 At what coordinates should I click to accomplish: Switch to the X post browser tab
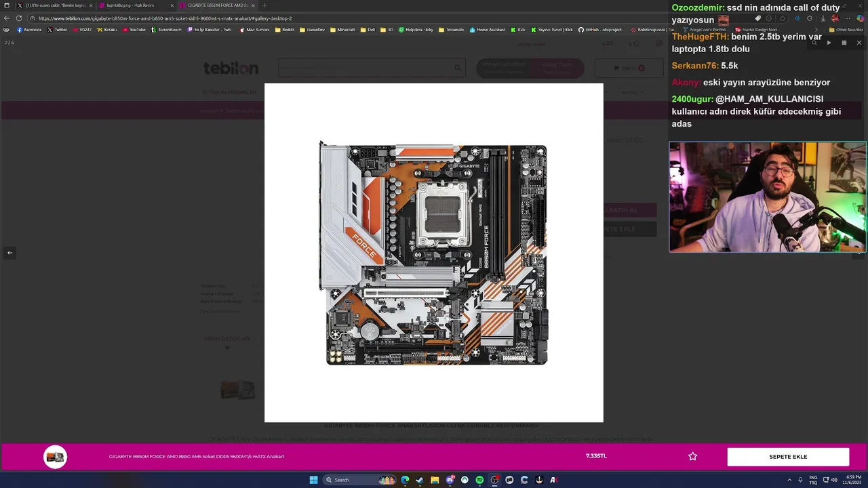(54, 5)
